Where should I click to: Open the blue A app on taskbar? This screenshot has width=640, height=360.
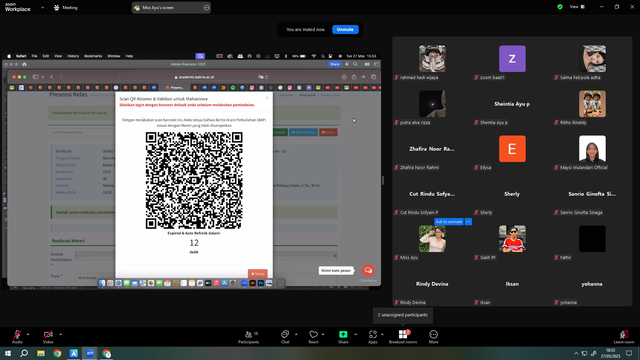click(x=74, y=353)
